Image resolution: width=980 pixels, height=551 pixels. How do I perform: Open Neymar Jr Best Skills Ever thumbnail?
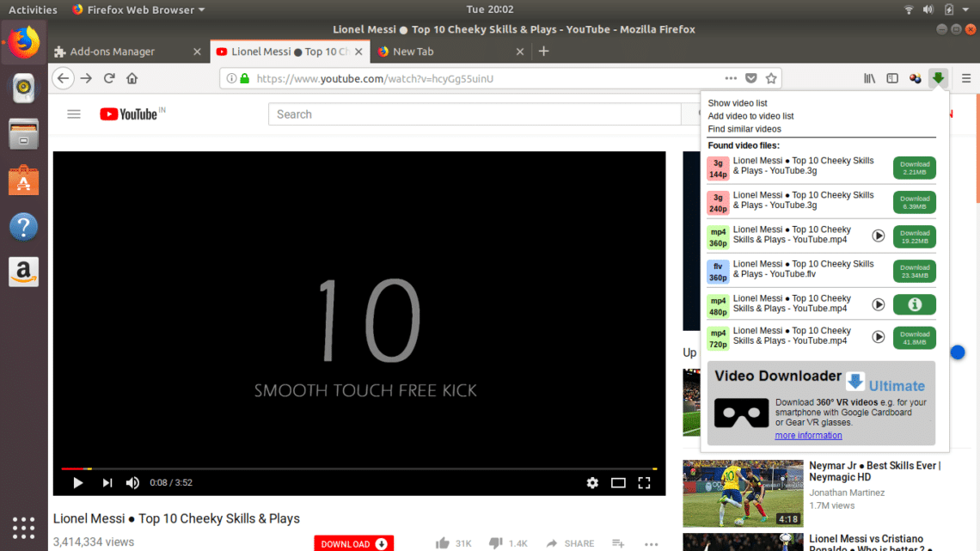[743, 493]
